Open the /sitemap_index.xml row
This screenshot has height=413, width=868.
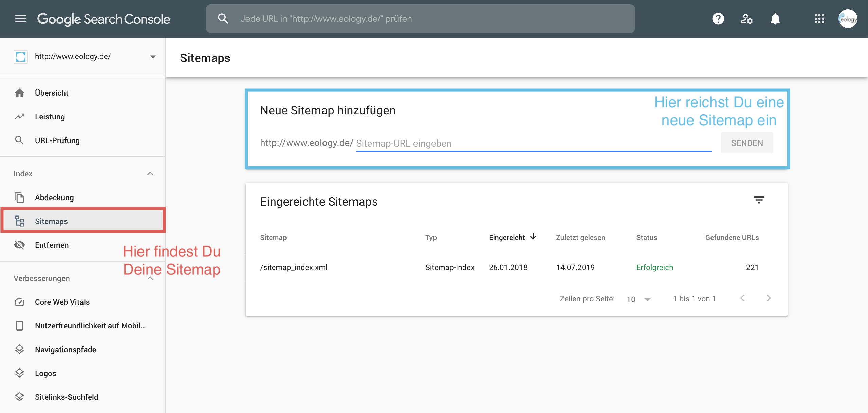click(516, 268)
